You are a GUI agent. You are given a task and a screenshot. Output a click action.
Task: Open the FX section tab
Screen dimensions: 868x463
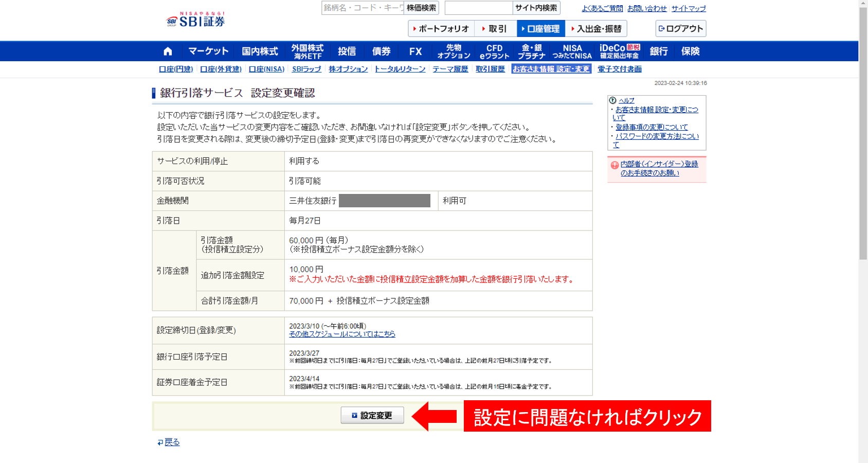click(x=415, y=51)
